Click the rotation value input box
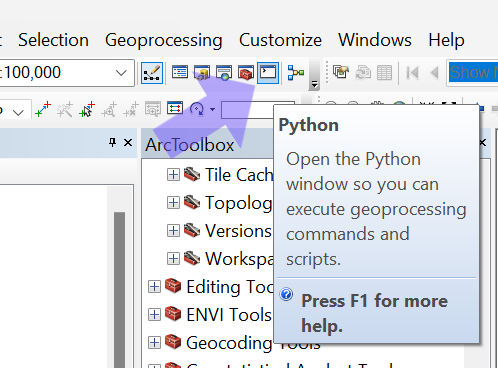498x368 pixels. 247,110
